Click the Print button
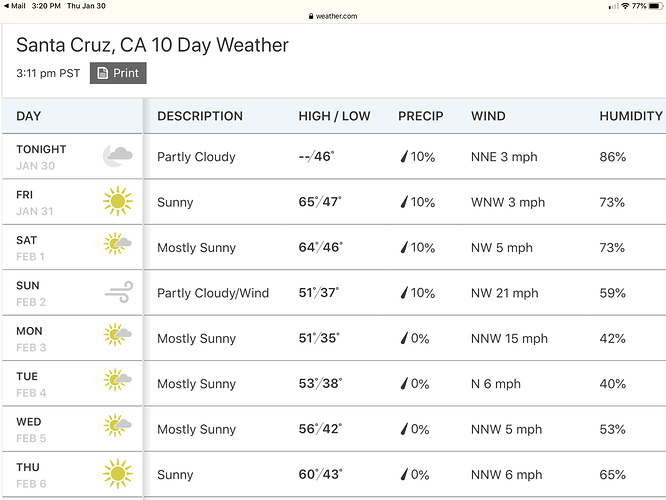The image size is (666, 500). pyautogui.click(x=118, y=73)
